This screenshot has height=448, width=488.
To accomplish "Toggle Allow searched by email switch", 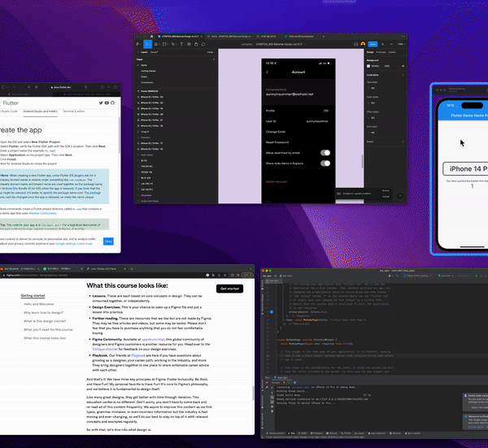I will 325,153.
